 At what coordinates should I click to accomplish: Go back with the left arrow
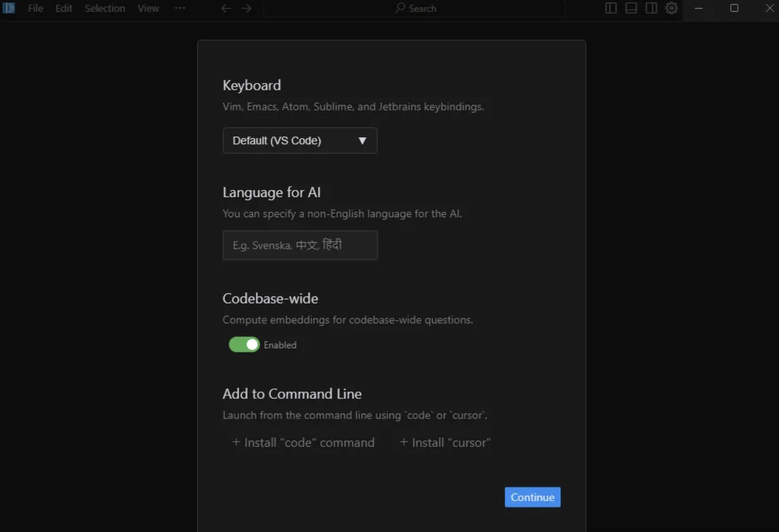click(x=226, y=8)
